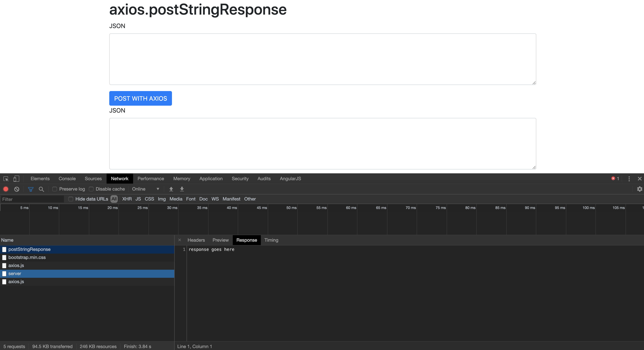This screenshot has width=644, height=350.
Task: Stop recording the network log
Action: tap(6, 189)
